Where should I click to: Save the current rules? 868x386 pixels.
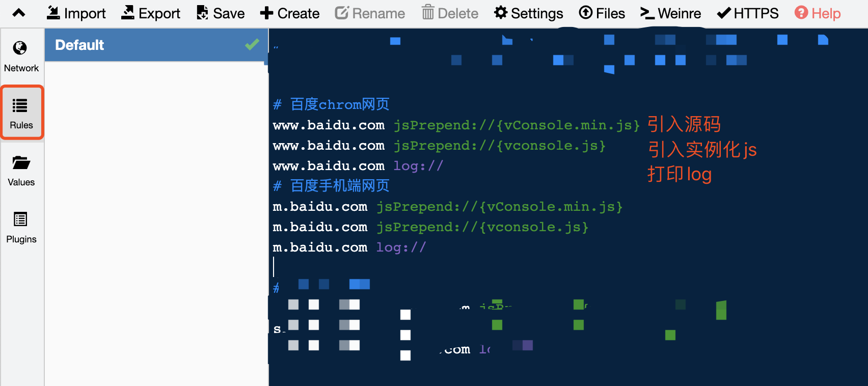click(220, 13)
